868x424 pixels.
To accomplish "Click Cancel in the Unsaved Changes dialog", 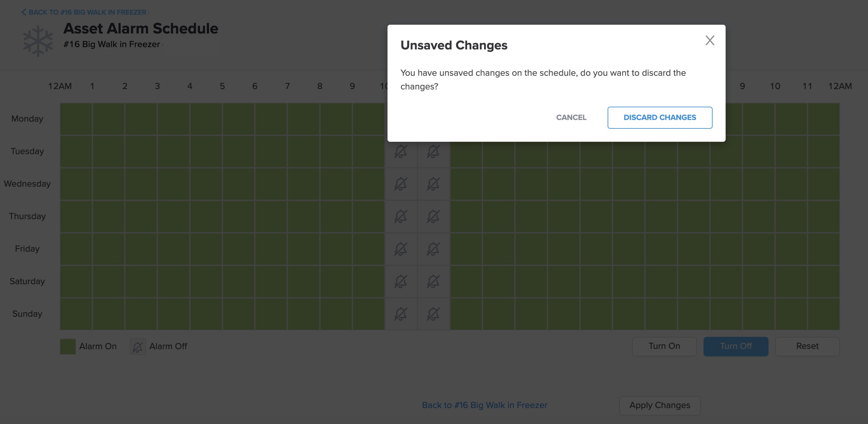I will (571, 117).
